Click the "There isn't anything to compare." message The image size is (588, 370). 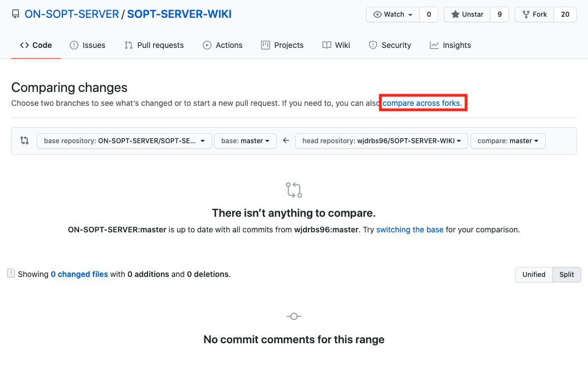[294, 213]
